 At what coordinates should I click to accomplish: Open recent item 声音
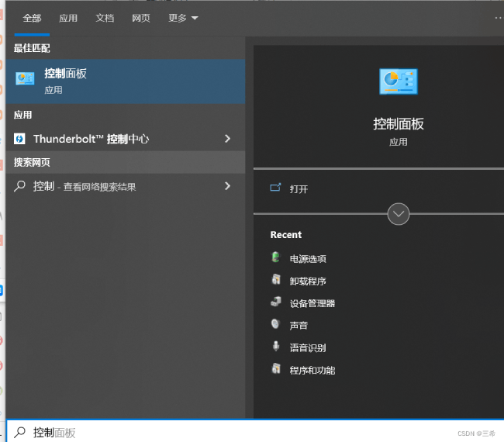(299, 326)
